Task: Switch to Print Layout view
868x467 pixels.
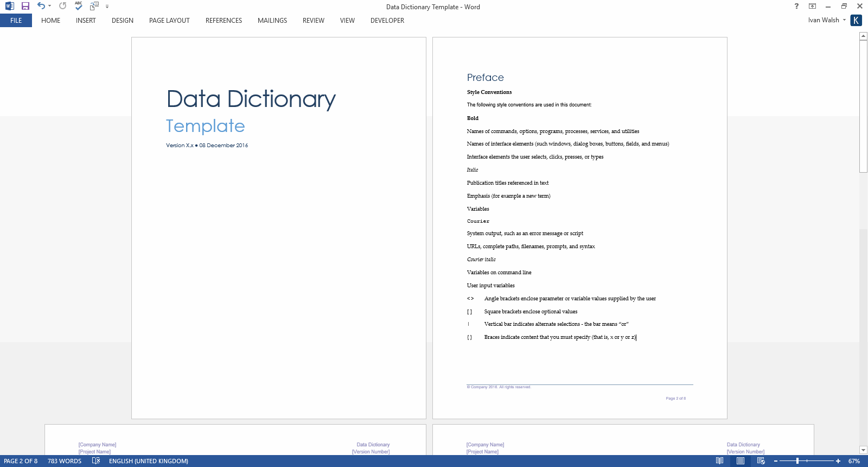Action: click(740, 461)
